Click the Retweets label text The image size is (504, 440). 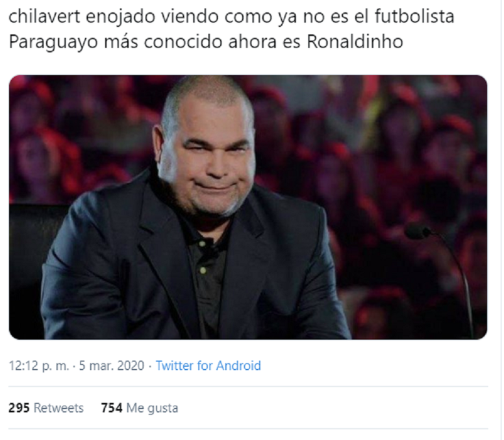pos(58,408)
